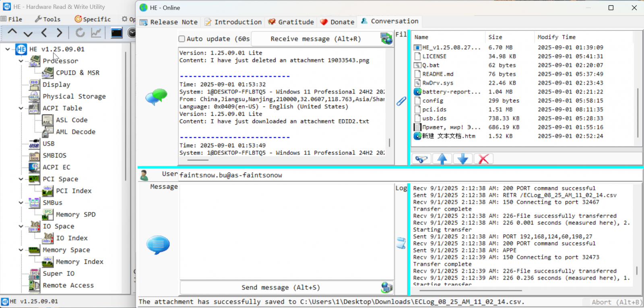The height and width of the screenshot is (308, 644).
Task: Click the refresh toolbar icon
Action: coord(80,33)
